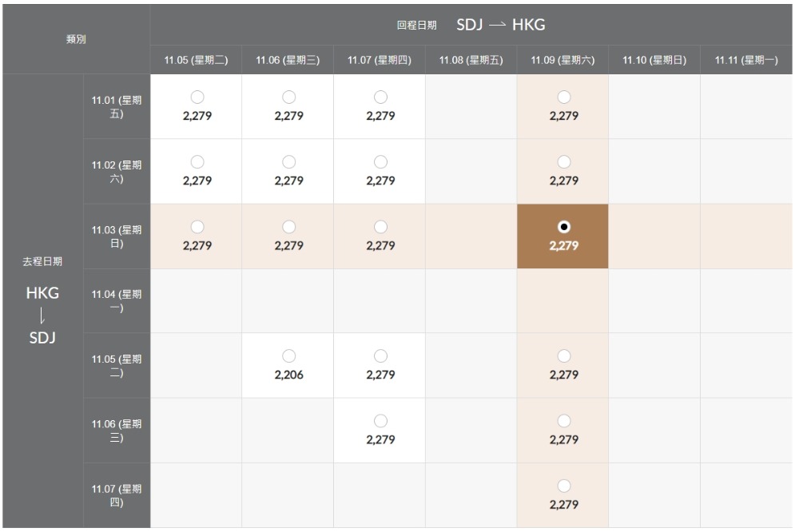The height and width of the screenshot is (532, 799).
Task: Select 11.01 departure with 11.06 return fare
Action: click(289, 97)
